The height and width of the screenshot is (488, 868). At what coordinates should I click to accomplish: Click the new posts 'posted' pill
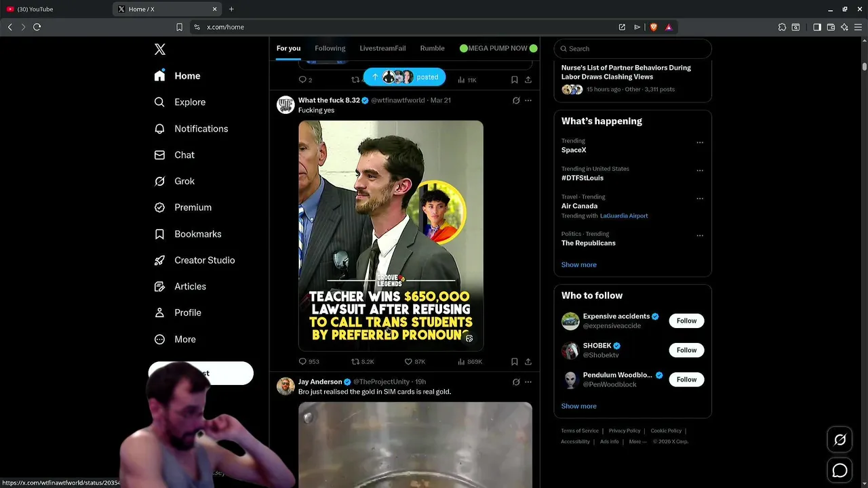pyautogui.click(x=404, y=77)
